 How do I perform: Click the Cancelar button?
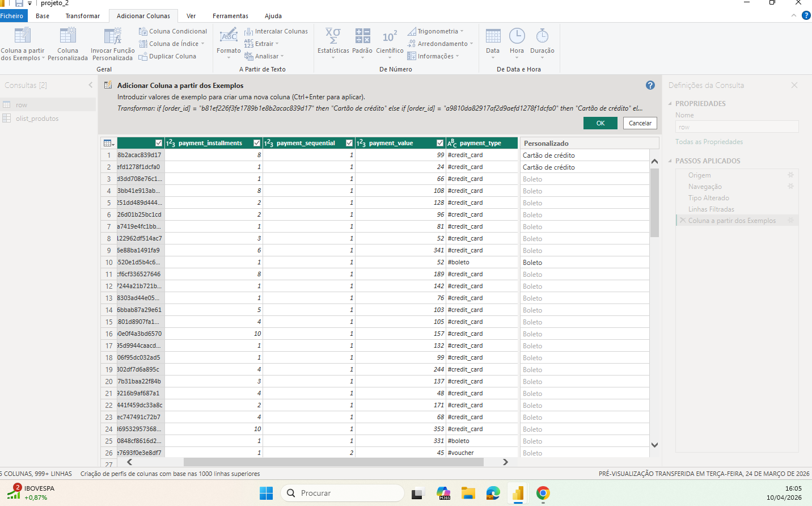pos(640,123)
